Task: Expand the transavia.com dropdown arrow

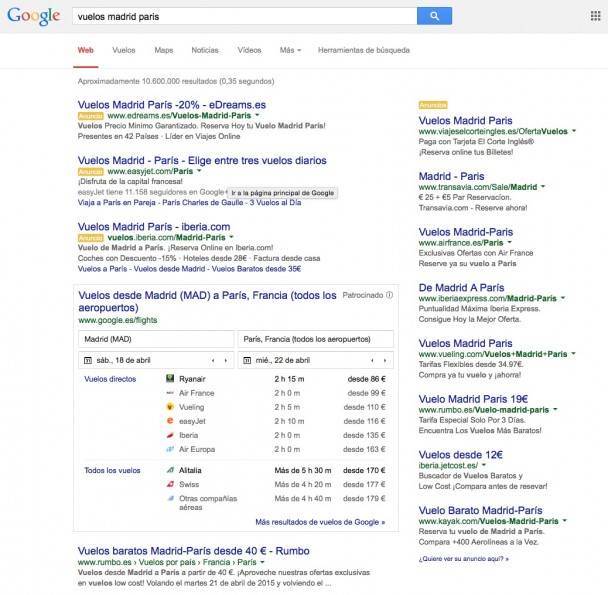Action: point(543,187)
